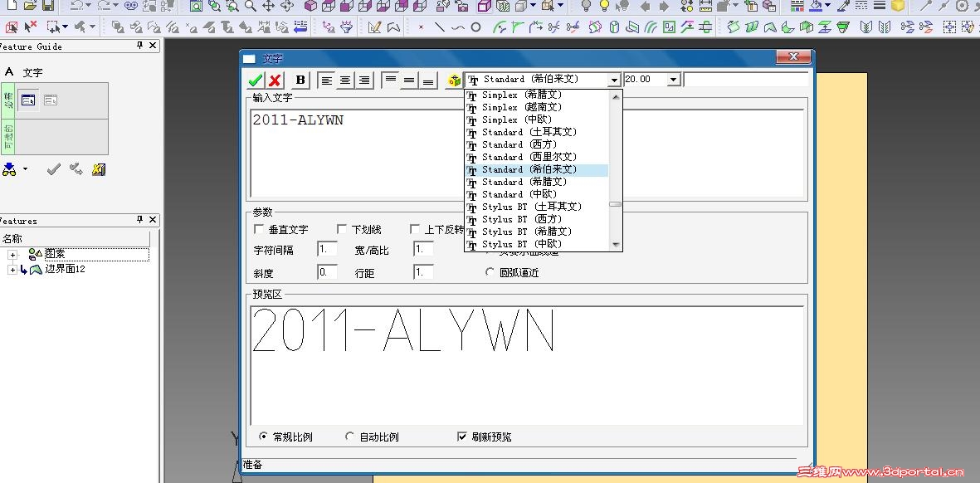Image resolution: width=980 pixels, height=483 pixels.
Task: Open the font size 20.00 dropdown
Action: pos(673,80)
